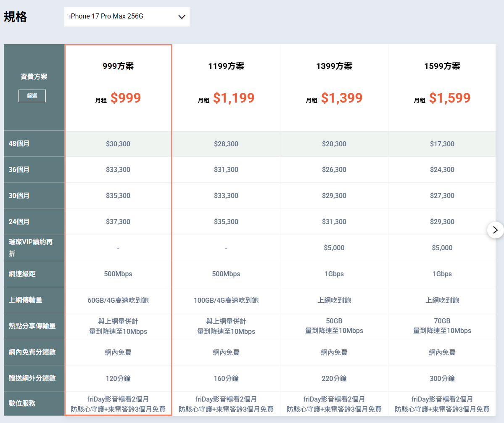Image resolution: width=504 pixels, height=423 pixels.
Task: Select the 上網傳輸量 row label
Action: (25, 300)
